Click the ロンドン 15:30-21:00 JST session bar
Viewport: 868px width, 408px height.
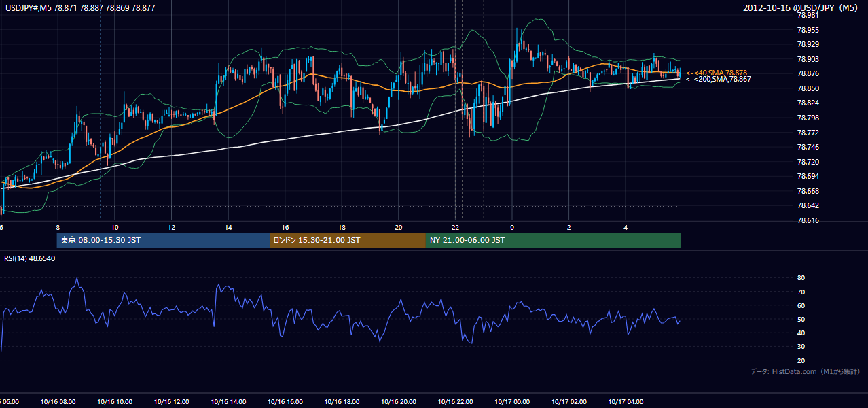pyautogui.click(x=348, y=240)
